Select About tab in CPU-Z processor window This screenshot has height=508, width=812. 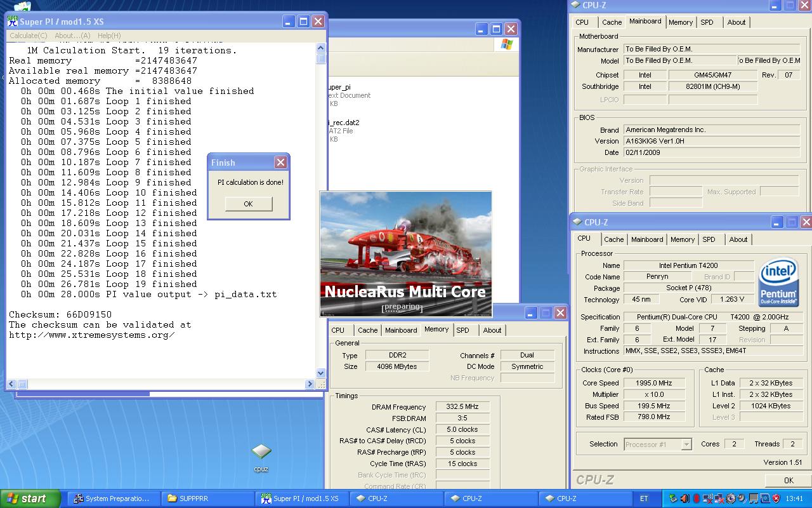[738, 239]
